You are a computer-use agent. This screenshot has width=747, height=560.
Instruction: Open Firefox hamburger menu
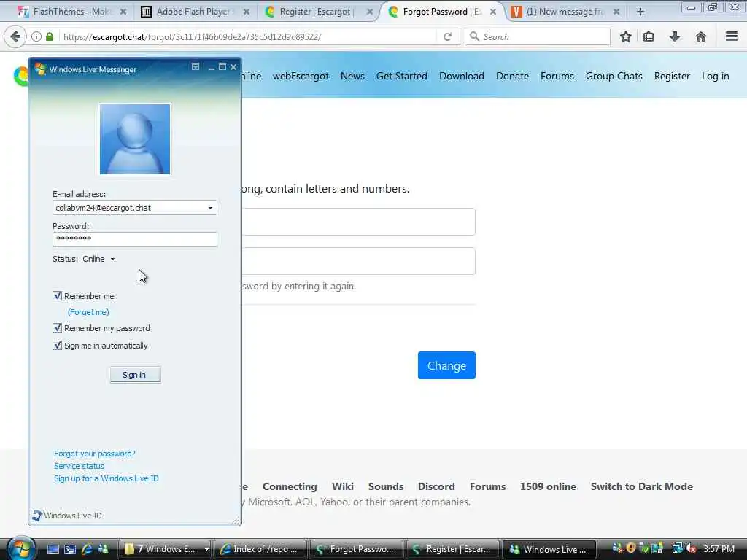tap(731, 36)
